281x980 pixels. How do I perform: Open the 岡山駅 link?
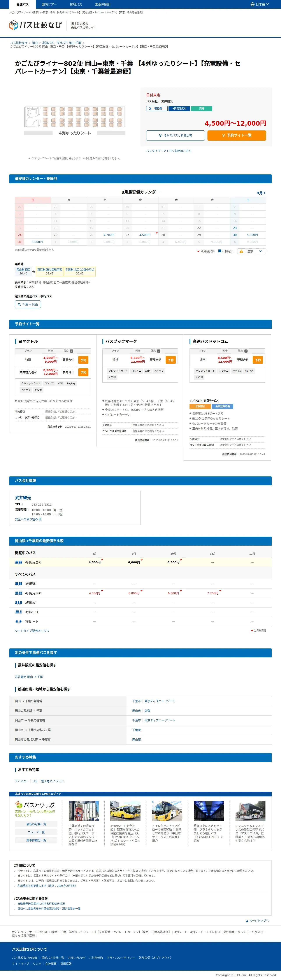pos(137,739)
